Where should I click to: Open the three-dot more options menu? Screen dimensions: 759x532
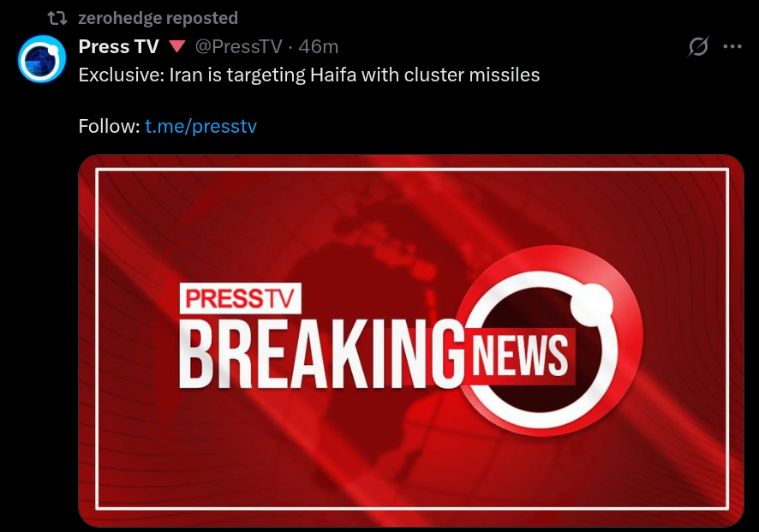click(x=732, y=47)
